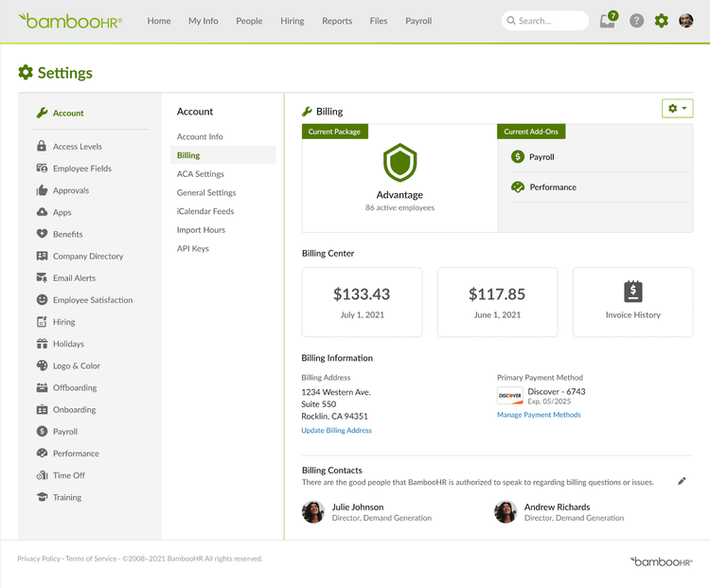The width and height of the screenshot is (710, 588).
Task: Click the Search input field
Action: coord(544,21)
